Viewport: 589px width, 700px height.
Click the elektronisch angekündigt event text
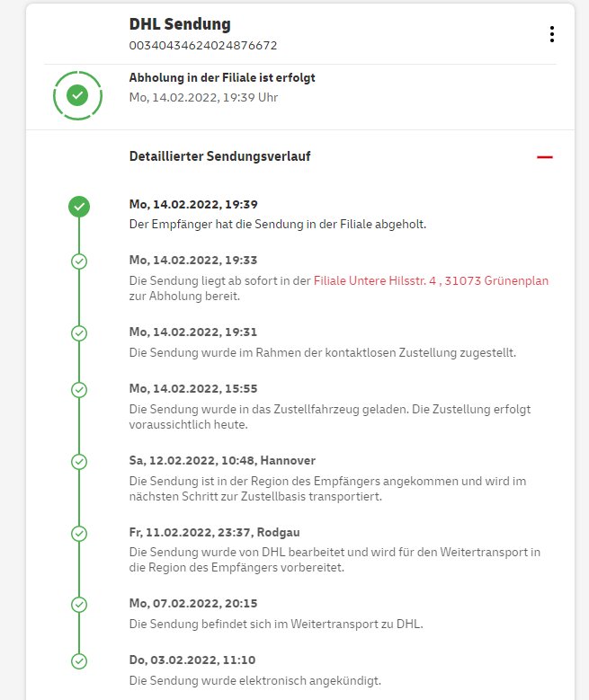point(254,680)
